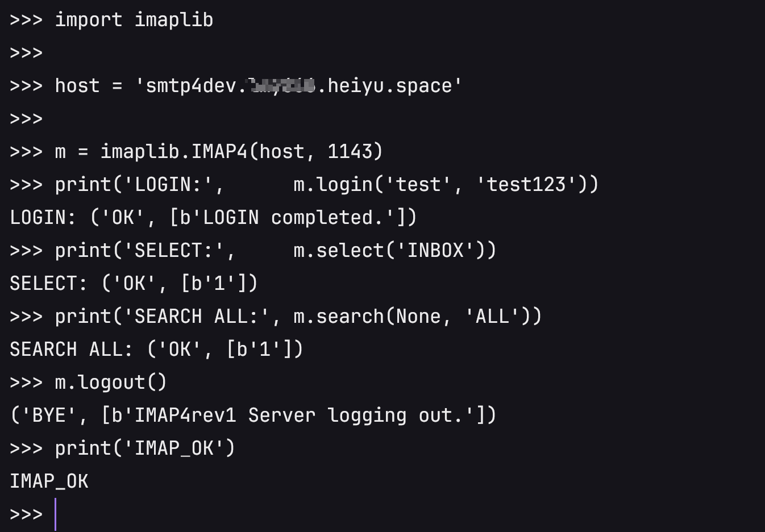Image resolution: width=765 pixels, height=532 pixels.
Task: Click the port number 1143
Action: coord(350,152)
